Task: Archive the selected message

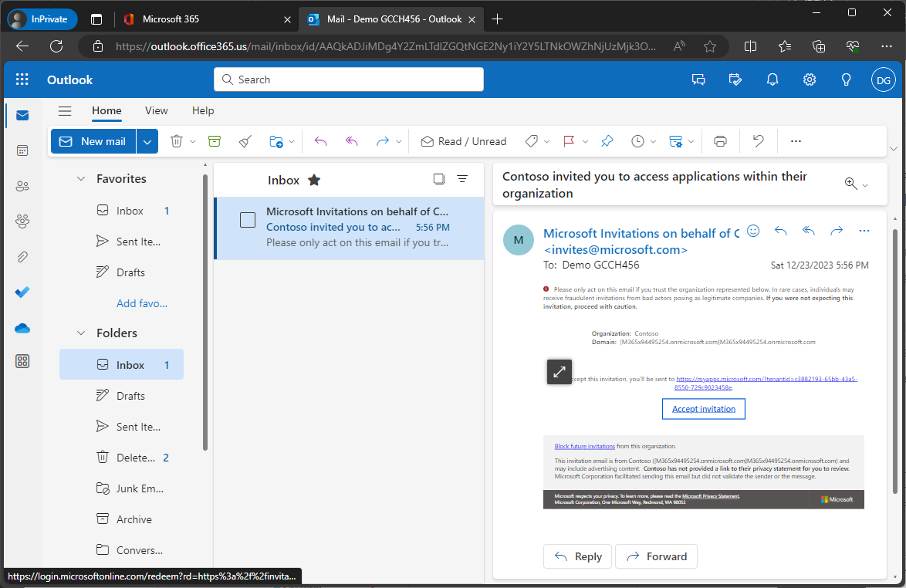Action: coord(214,141)
